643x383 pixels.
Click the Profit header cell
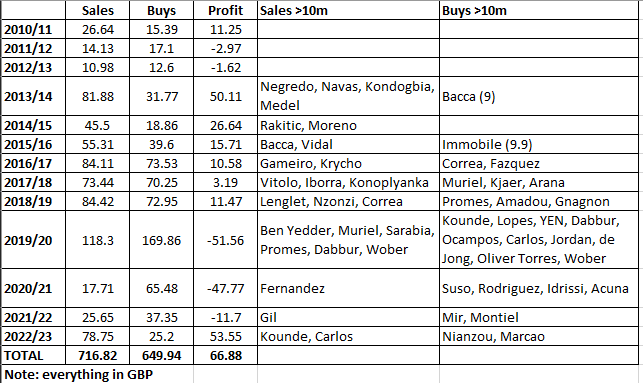[225, 11]
